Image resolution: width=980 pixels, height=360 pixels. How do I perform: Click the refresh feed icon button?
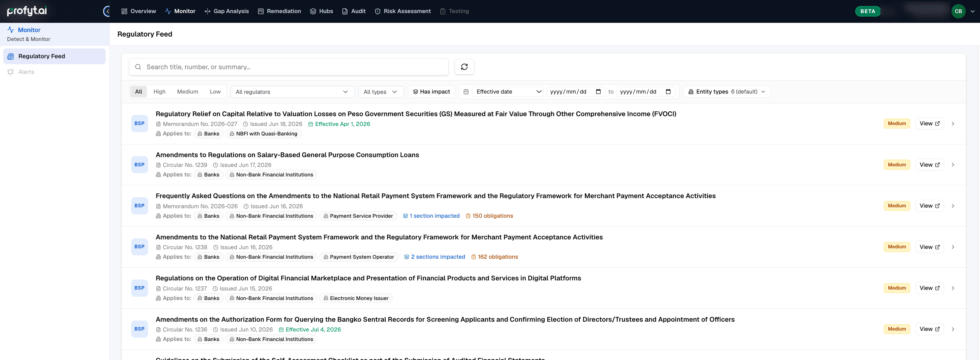[x=464, y=67]
